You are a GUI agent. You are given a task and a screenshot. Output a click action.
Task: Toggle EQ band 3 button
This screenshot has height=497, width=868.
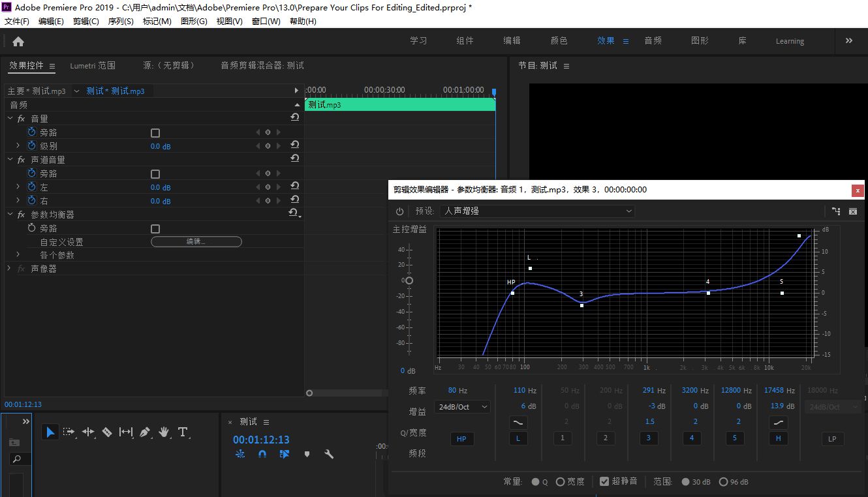tap(648, 438)
